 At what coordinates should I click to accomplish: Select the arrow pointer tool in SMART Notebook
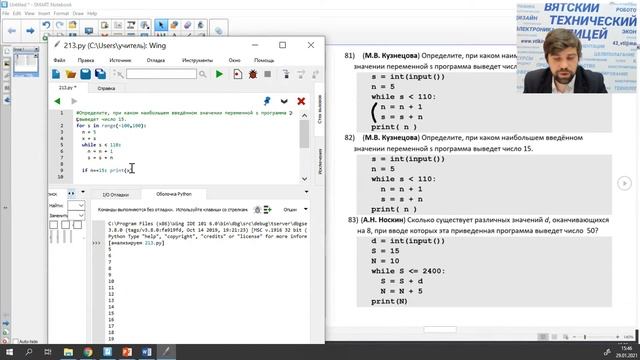pyautogui.click(x=161, y=25)
